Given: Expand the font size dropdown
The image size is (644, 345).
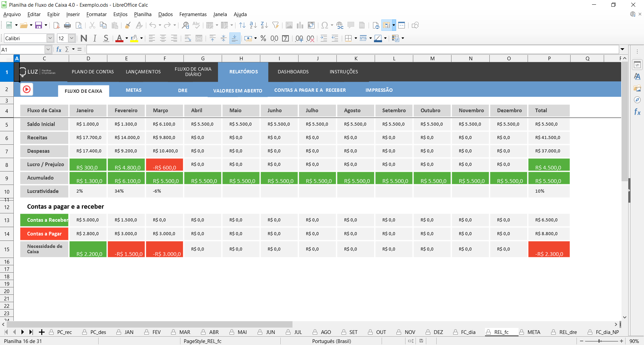Looking at the screenshot, I should click(71, 39).
